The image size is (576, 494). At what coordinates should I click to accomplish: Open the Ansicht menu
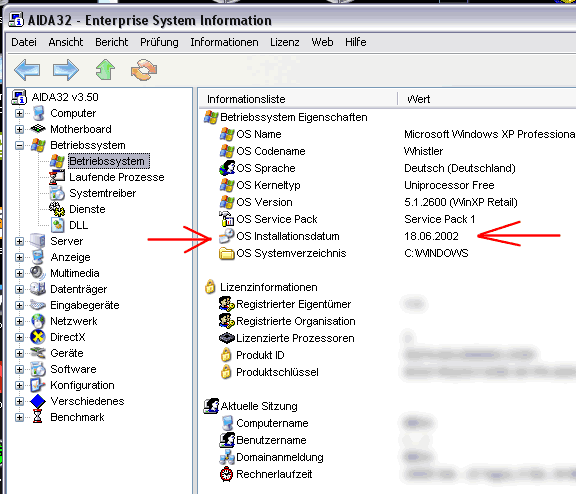(66, 42)
